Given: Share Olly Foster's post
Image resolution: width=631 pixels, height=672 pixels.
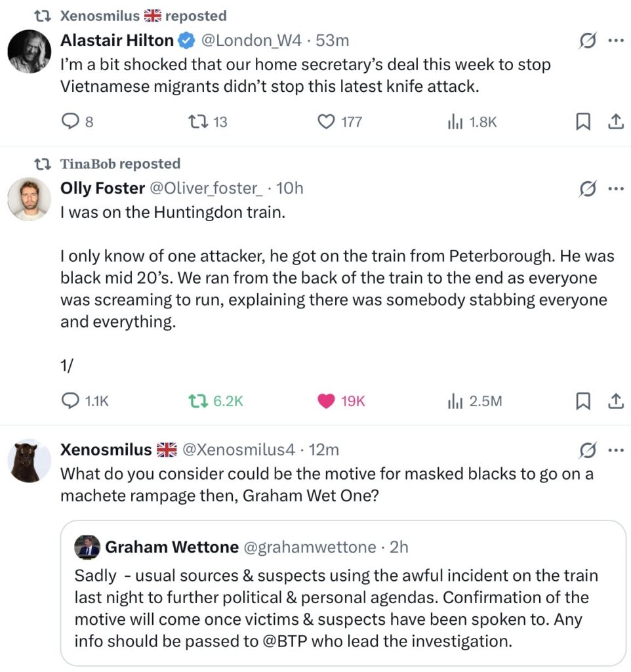Looking at the screenshot, I should [x=616, y=400].
